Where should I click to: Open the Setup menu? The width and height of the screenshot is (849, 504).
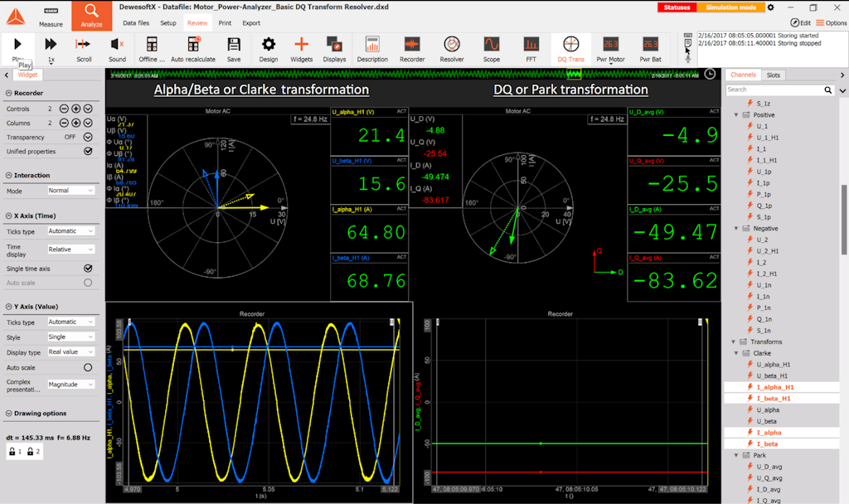click(168, 22)
